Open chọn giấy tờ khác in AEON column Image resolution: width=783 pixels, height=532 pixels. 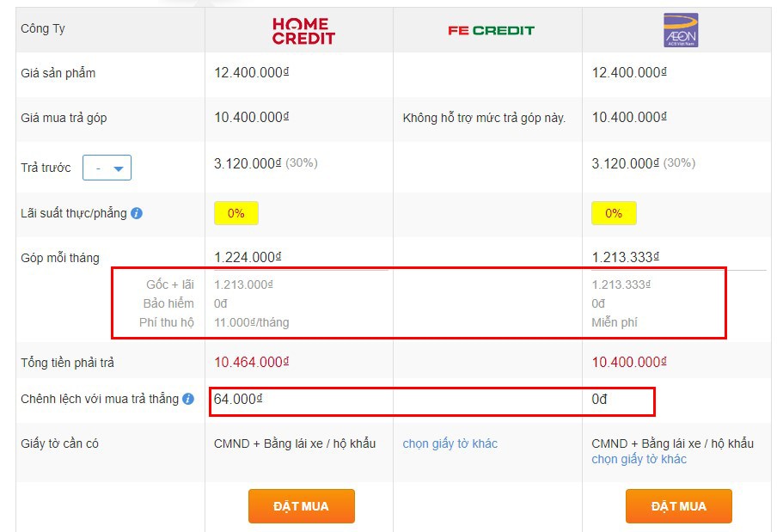tap(639, 459)
